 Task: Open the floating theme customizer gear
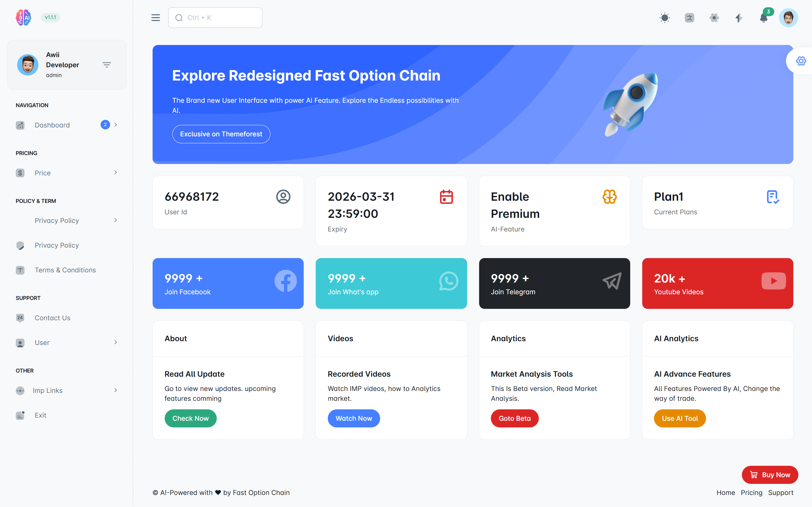click(x=801, y=61)
